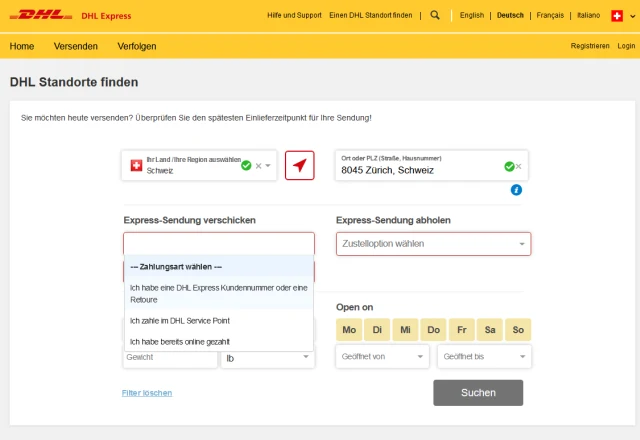This screenshot has width=640, height=440.
Task: Open the Geöffnet bis dropdown
Action: [x=484, y=357]
